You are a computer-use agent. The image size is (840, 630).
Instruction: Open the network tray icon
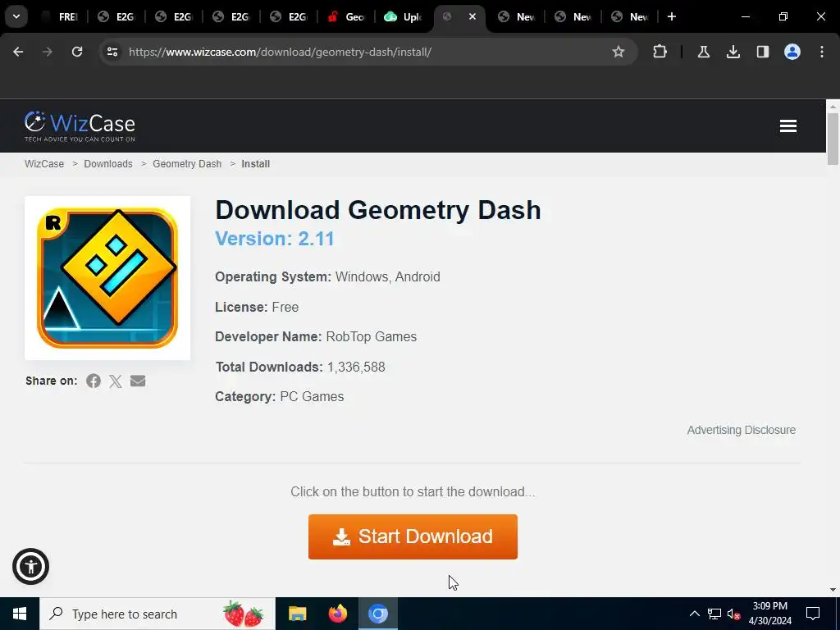[714, 614]
